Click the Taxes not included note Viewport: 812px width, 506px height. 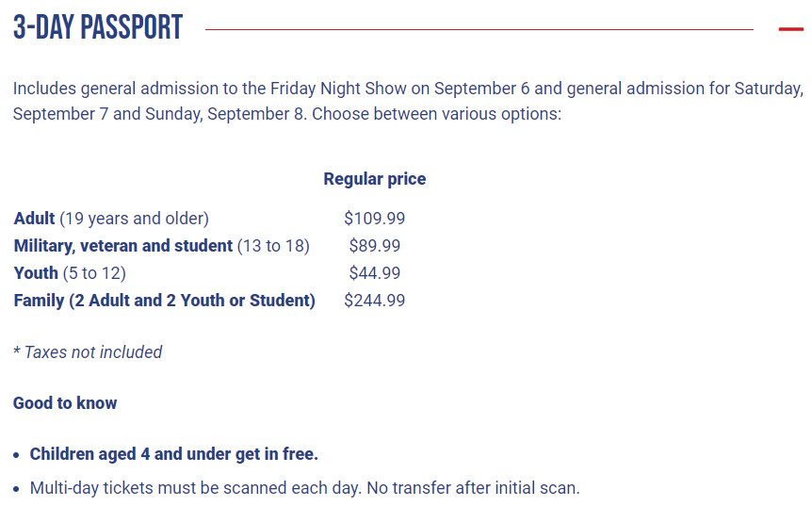88,352
